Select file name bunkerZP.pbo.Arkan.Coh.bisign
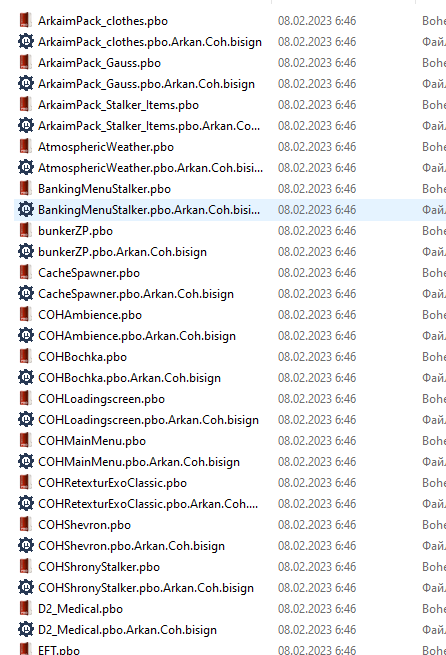This screenshot has width=446, height=655. click(122, 252)
